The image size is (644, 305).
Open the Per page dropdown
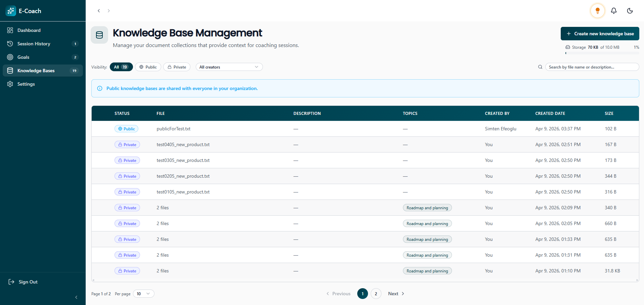coord(143,294)
